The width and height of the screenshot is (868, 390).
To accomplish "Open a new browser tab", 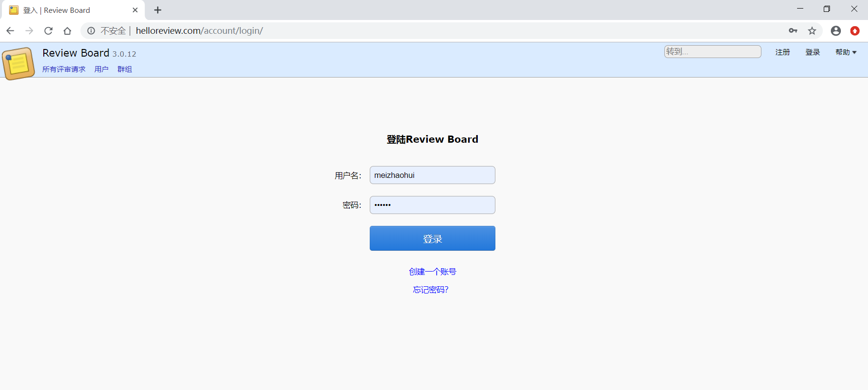I will [158, 10].
